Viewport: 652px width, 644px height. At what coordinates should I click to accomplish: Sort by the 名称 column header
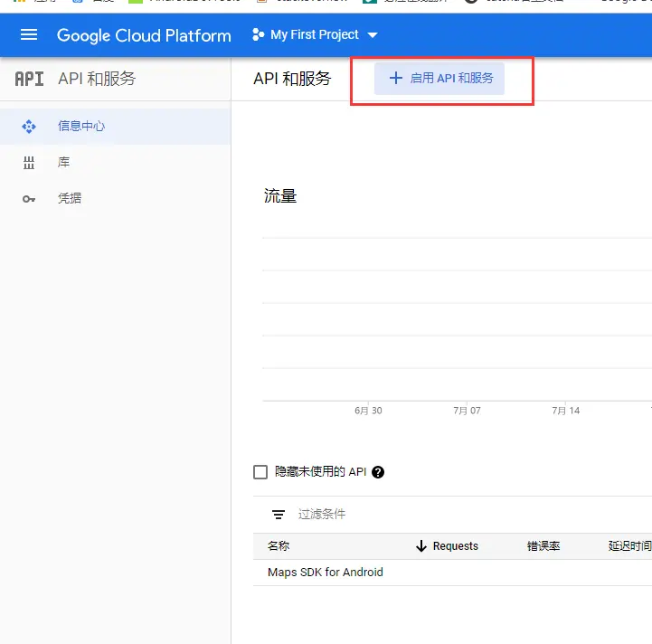pyautogui.click(x=279, y=545)
